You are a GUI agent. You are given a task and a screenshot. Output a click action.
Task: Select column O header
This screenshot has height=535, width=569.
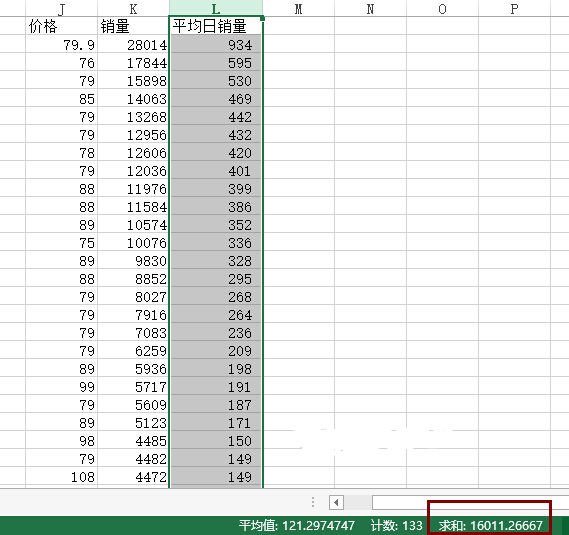[442, 8]
